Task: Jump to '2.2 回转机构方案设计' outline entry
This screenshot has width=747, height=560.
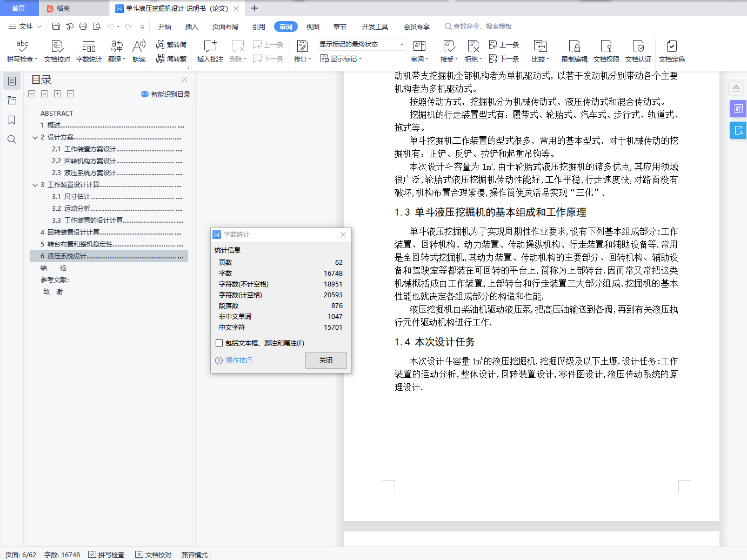Action: pos(117,161)
